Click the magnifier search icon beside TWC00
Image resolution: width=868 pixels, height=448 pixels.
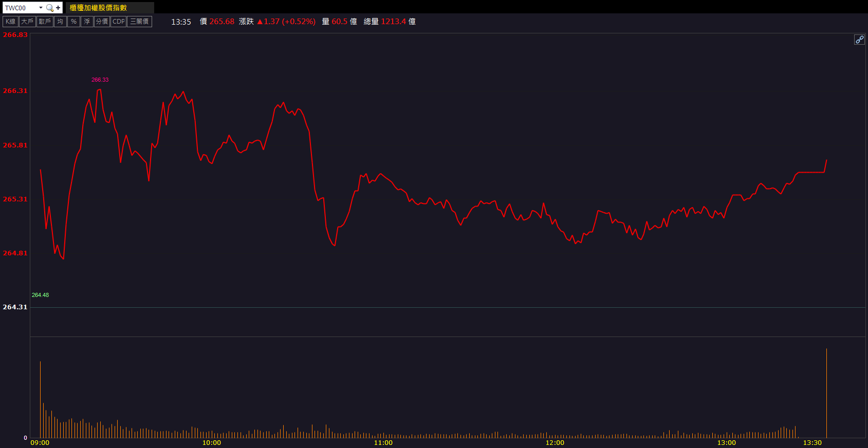(50, 8)
